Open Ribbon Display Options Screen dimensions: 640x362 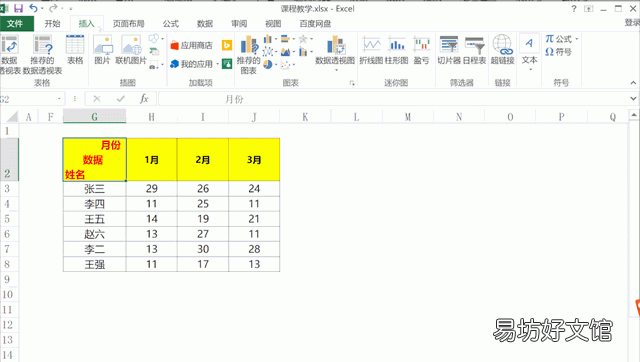[x=589, y=9]
